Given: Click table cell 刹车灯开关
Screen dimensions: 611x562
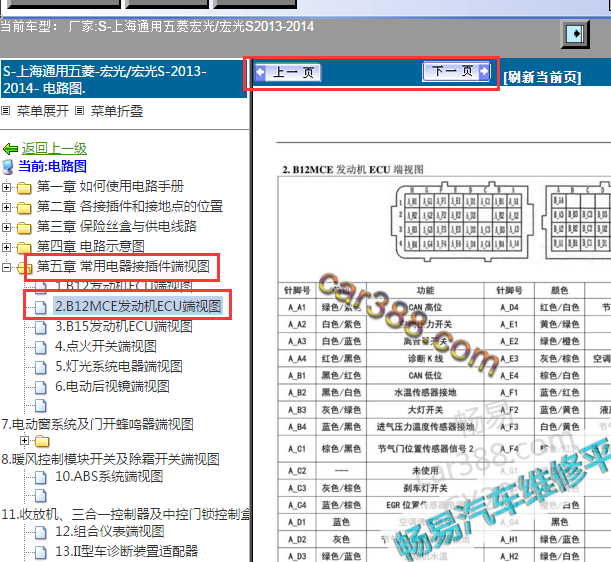Looking at the screenshot, I should [425, 488].
